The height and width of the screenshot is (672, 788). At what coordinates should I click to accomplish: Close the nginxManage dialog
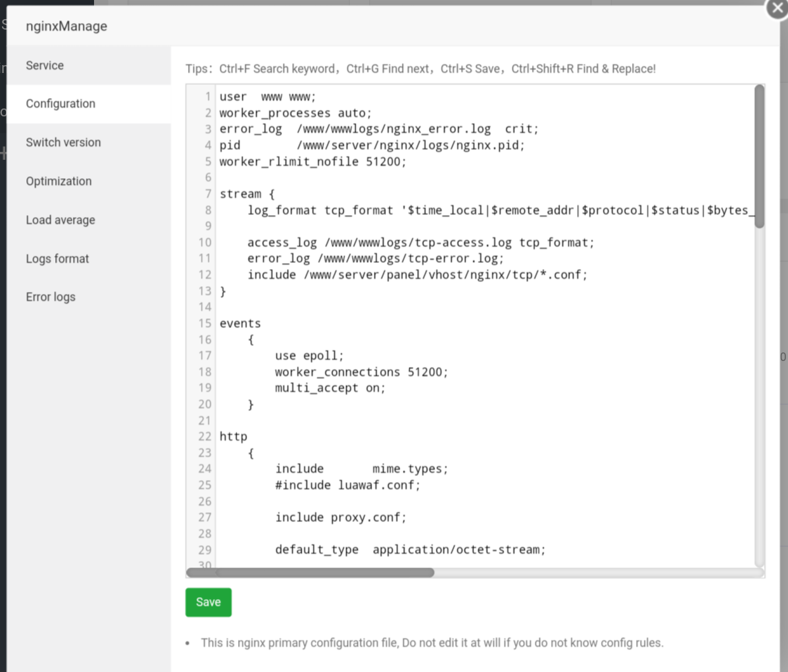pos(777,9)
